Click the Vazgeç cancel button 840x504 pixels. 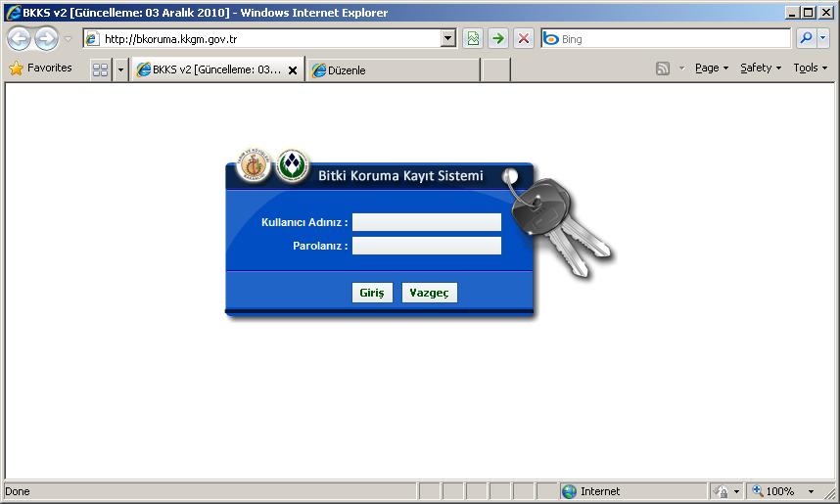pos(429,293)
